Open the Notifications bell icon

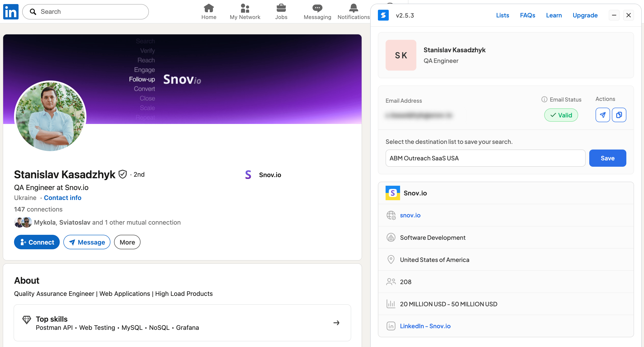point(353,8)
